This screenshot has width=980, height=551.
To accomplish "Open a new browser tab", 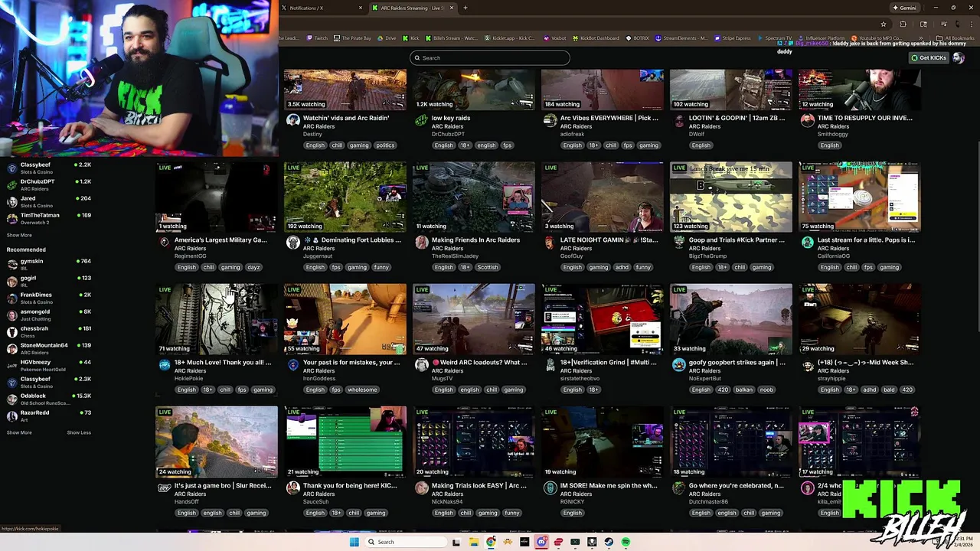I will click(465, 8).
